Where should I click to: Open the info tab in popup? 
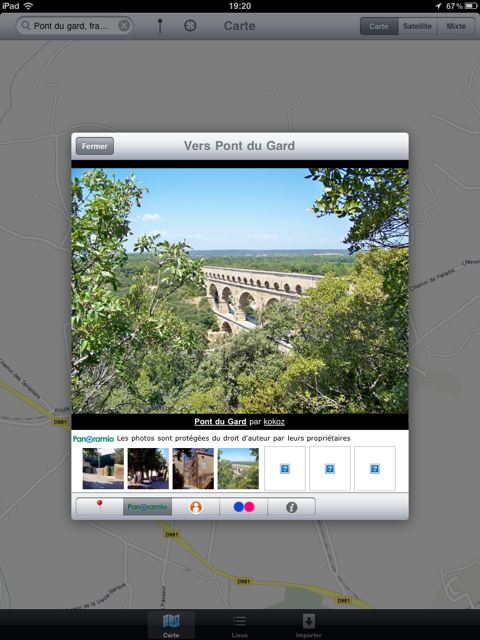(x=291, y=507)
